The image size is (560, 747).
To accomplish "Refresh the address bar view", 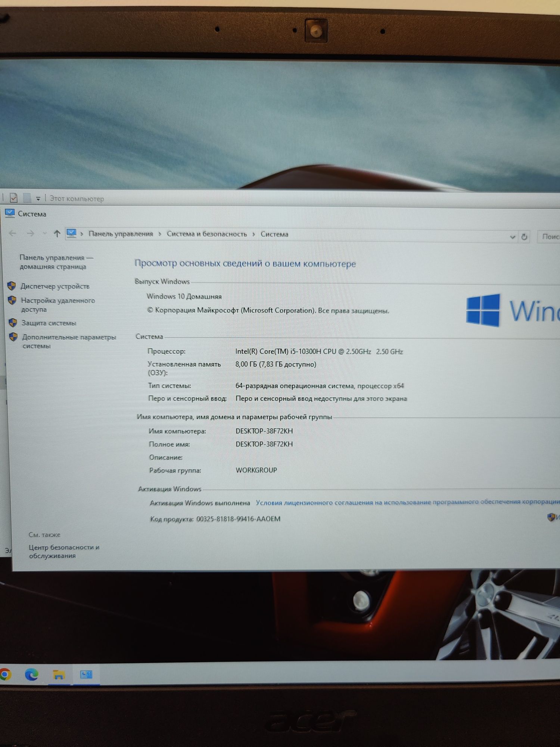I will tap(524, 237).
